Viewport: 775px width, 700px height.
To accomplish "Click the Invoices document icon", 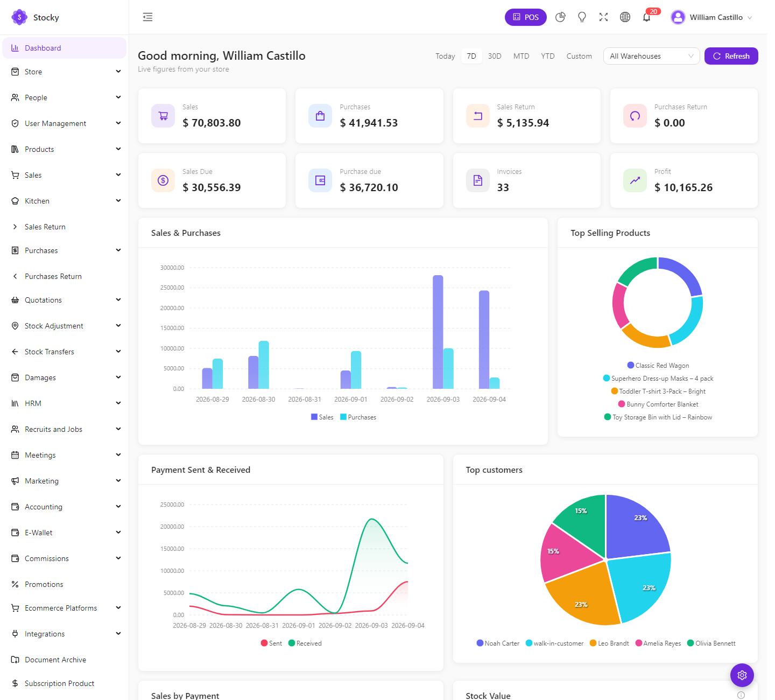I will click(477, 180).
